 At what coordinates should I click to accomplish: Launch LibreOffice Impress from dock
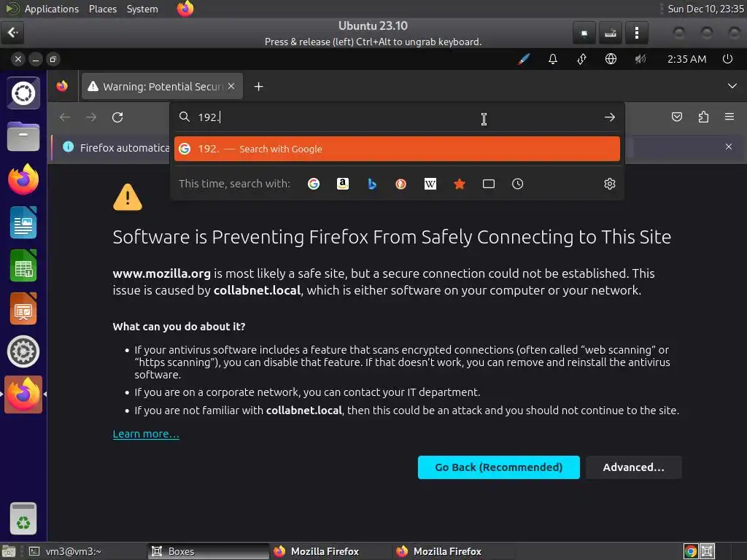(23, 308)
